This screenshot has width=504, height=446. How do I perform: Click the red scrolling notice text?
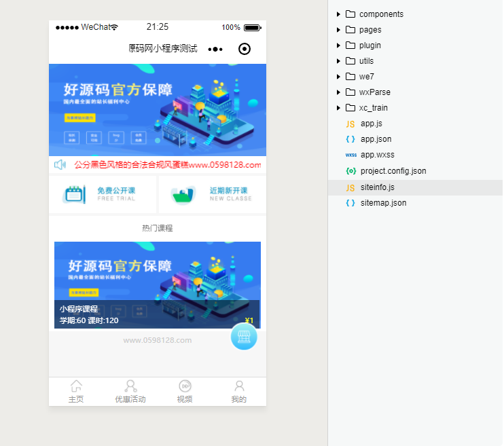(168, 165)
